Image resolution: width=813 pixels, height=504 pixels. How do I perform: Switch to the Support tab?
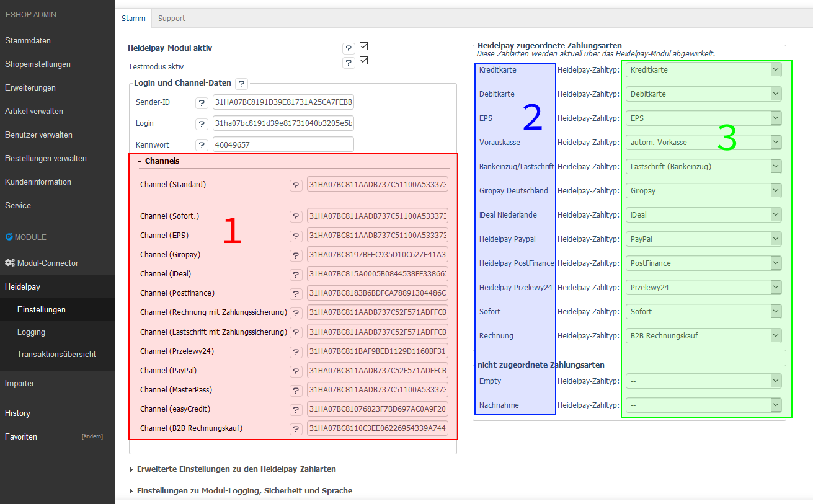click(171, 18)
